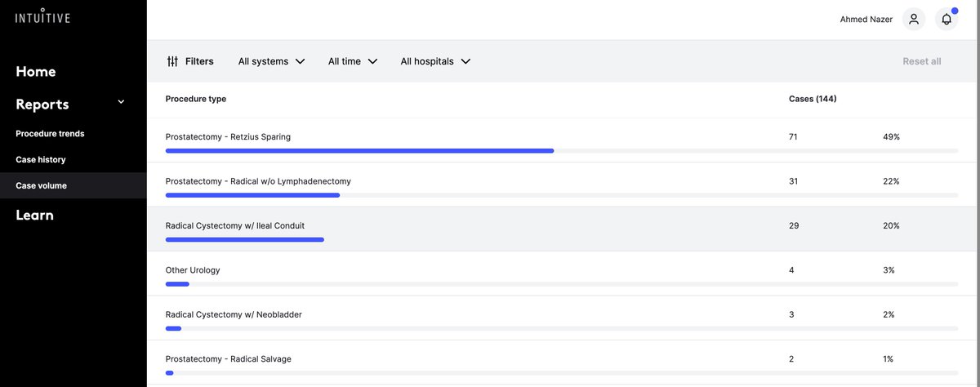Open the All time dropdown
The image size is (980, 387).
coord(353,61)
